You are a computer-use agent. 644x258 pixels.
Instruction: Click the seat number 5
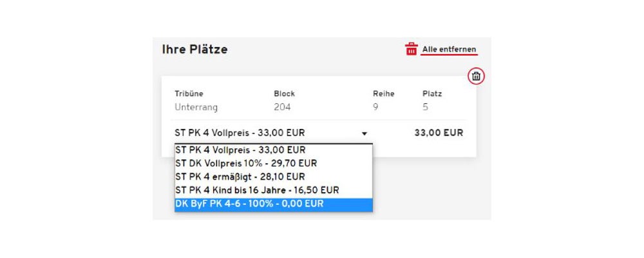click(426, 108)
